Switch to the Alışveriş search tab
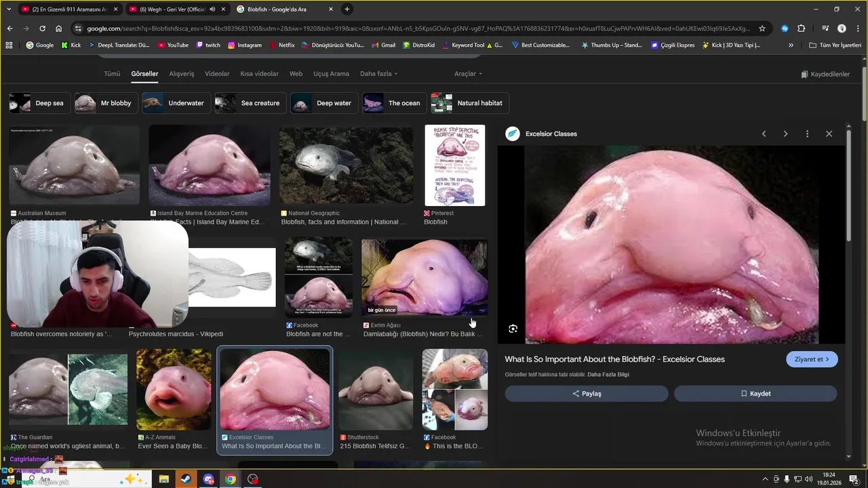The width and height of the screenshot is (868, 488). [x=182, y=73]
